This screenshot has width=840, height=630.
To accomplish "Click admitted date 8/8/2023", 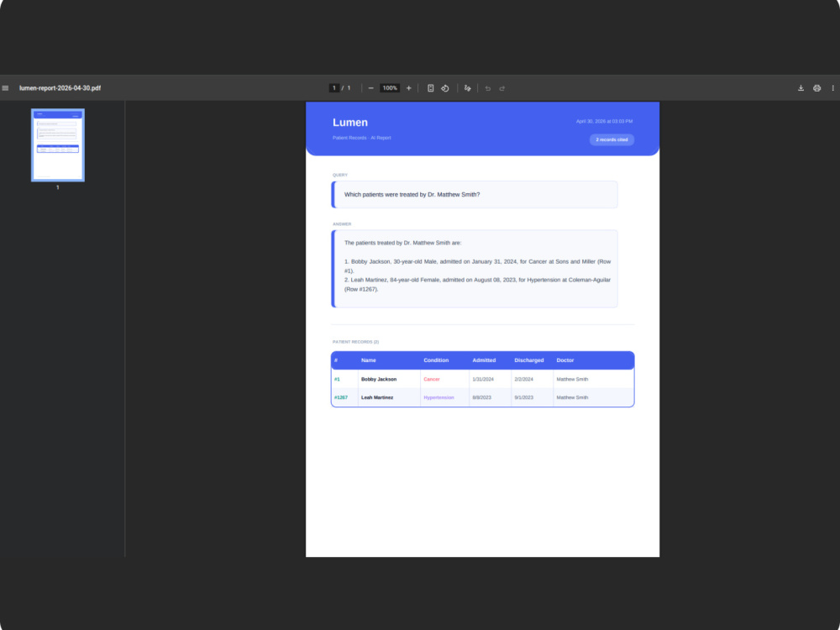I will pos(481,397).
